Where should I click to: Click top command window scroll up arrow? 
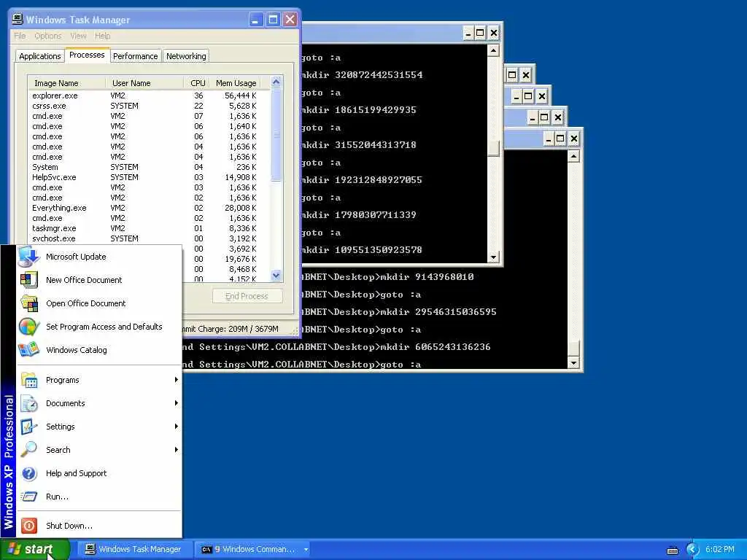(x=494, y=50)
